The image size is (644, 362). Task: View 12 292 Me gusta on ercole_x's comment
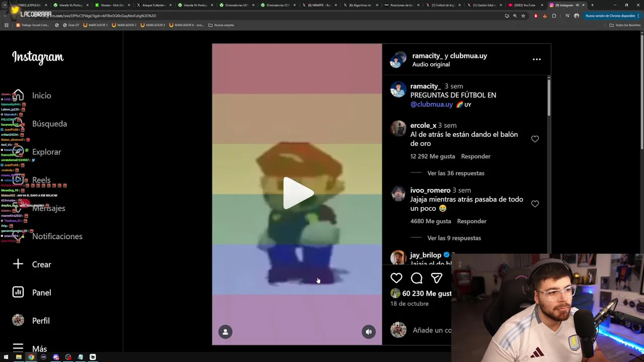coord(433,156)
